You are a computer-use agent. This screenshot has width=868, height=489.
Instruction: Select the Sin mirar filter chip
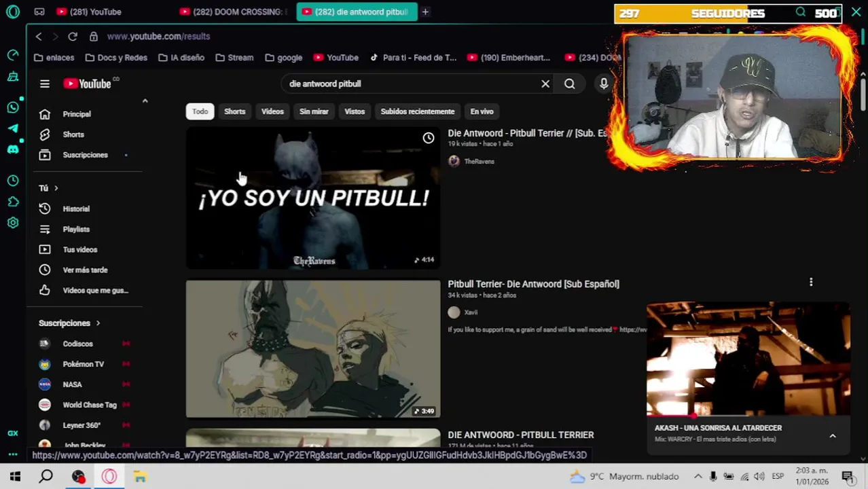click(x=314, y=111)
